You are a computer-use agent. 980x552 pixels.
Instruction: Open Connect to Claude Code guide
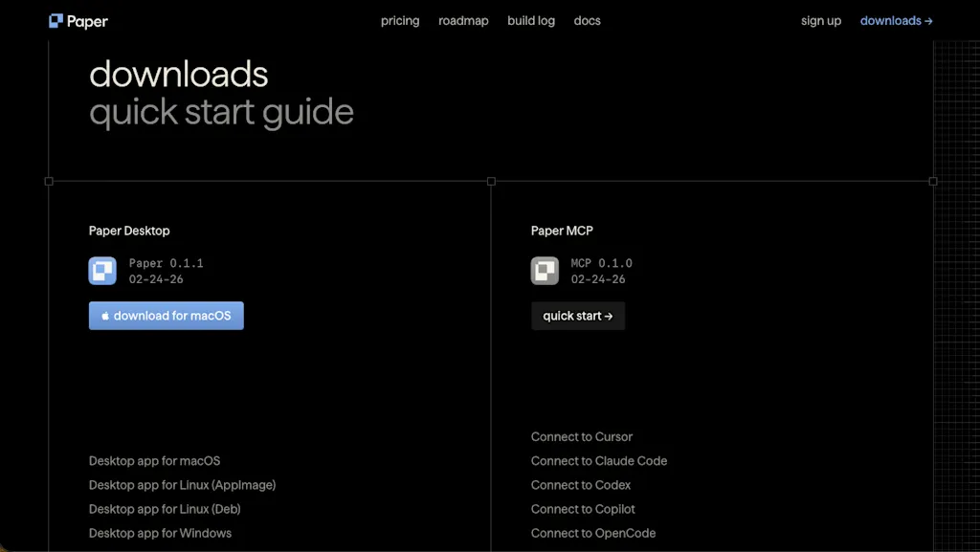599,461
